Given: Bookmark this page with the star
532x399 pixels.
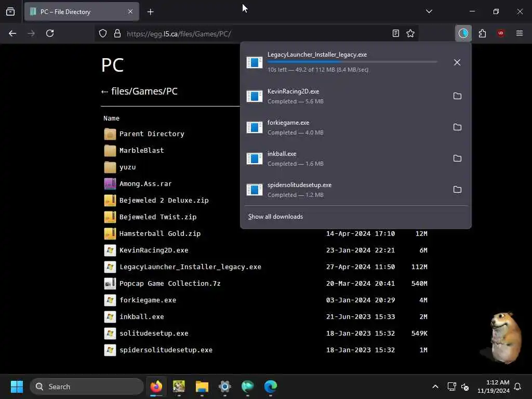Looking at the screenshot, I should [410, 33].
